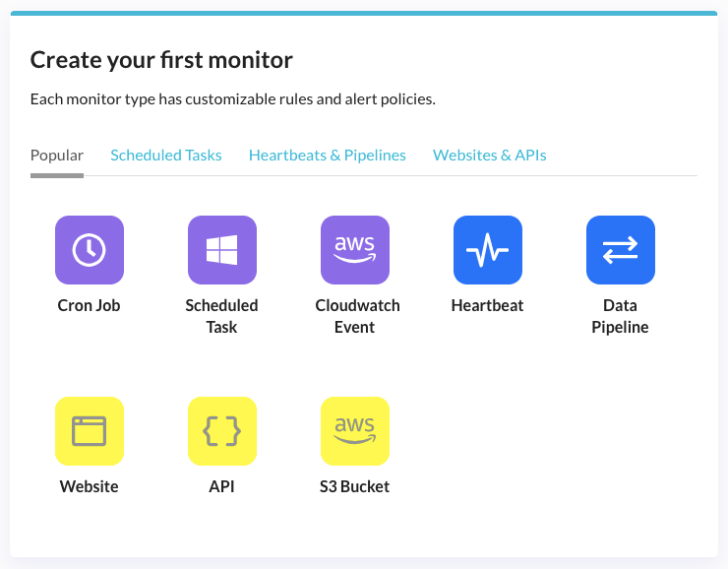Go to the Heartbeats & Pipelines tab
The height and width of the screenshot is (569, 728).
pos(328,156)
